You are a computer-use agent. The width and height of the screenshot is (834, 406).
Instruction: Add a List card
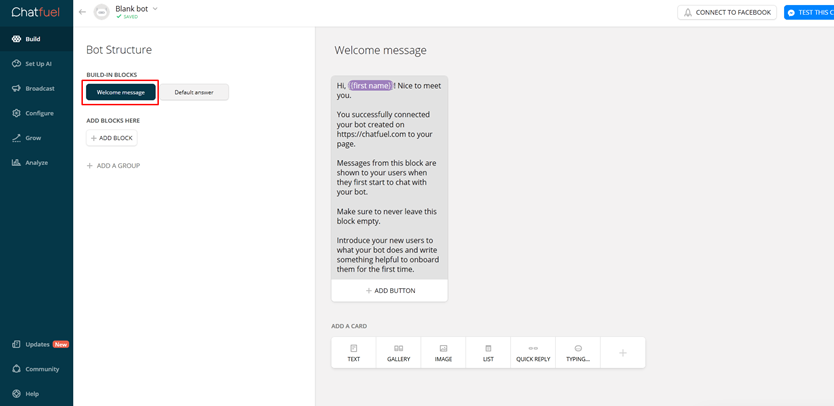coord(488,353)
